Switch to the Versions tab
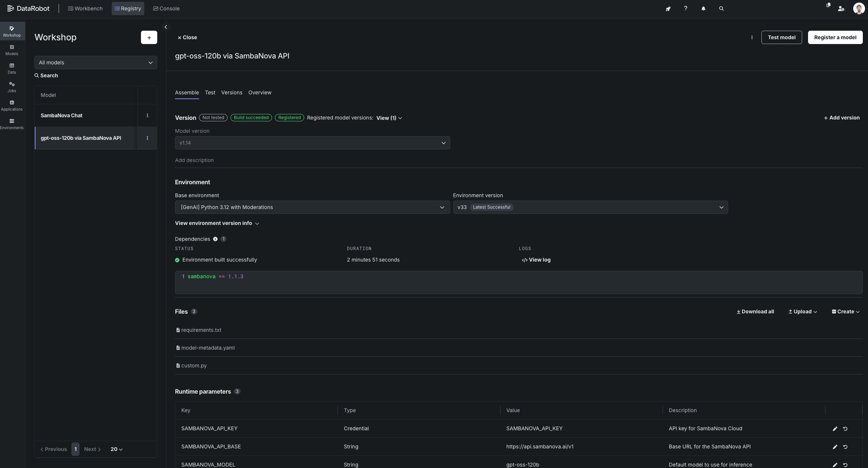 pyautogui.click(x=232, y=92)
